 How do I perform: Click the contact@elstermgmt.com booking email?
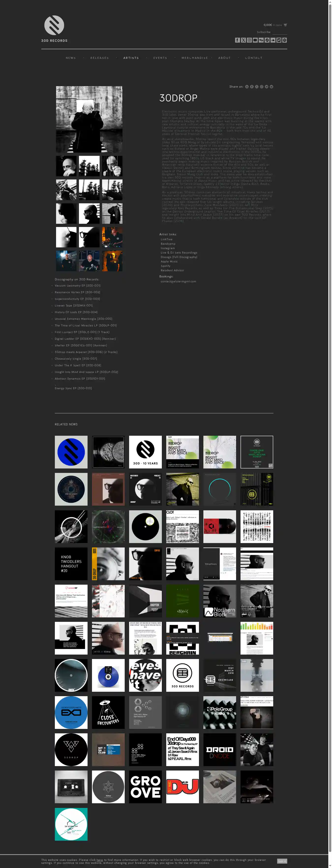[x=178, y=281]
